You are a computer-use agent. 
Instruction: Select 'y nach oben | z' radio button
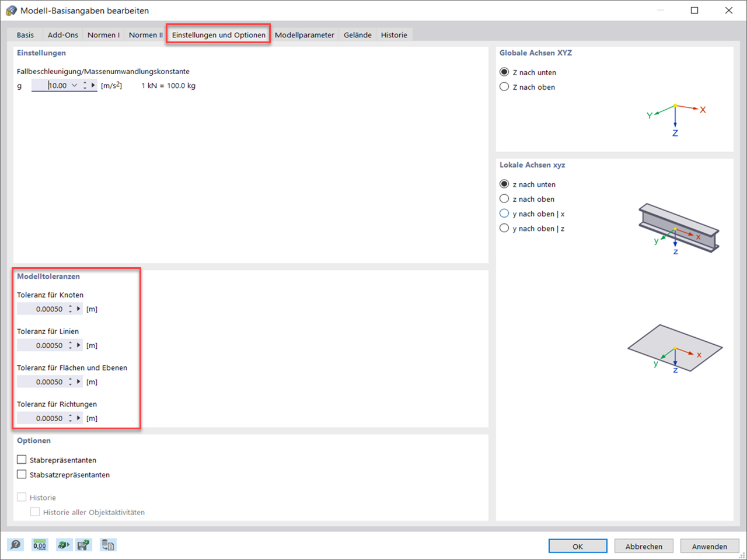(504, 228)
